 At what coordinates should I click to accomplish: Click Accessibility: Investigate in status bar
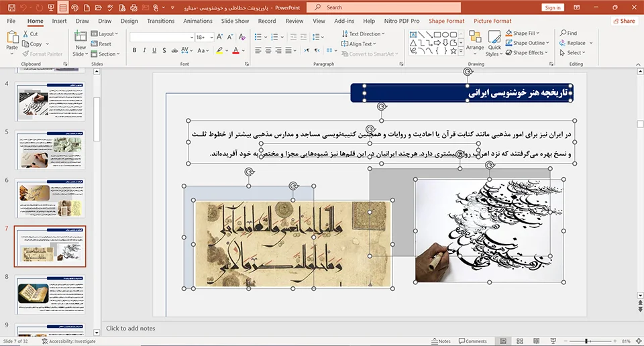point(68,341)
